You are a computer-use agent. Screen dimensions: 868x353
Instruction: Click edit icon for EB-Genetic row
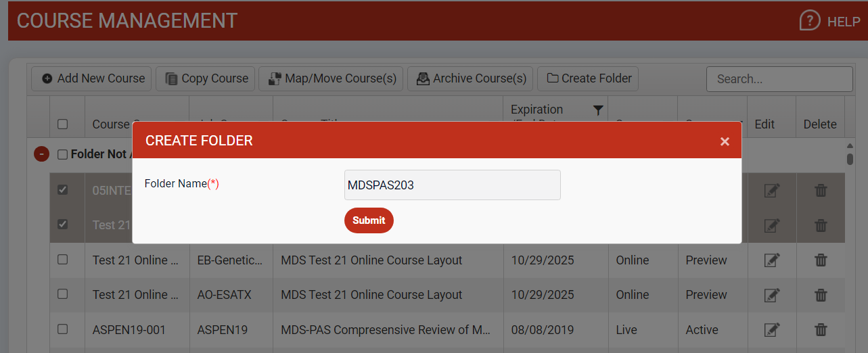pyautogui.click(x=771, y=260)
